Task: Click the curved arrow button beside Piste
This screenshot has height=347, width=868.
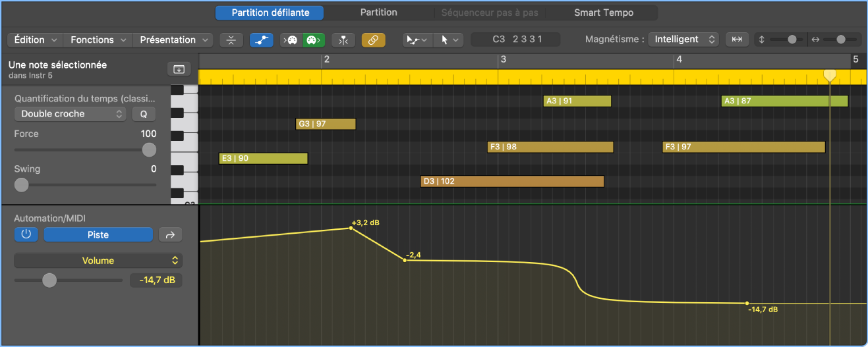Action: click(171, 235)
